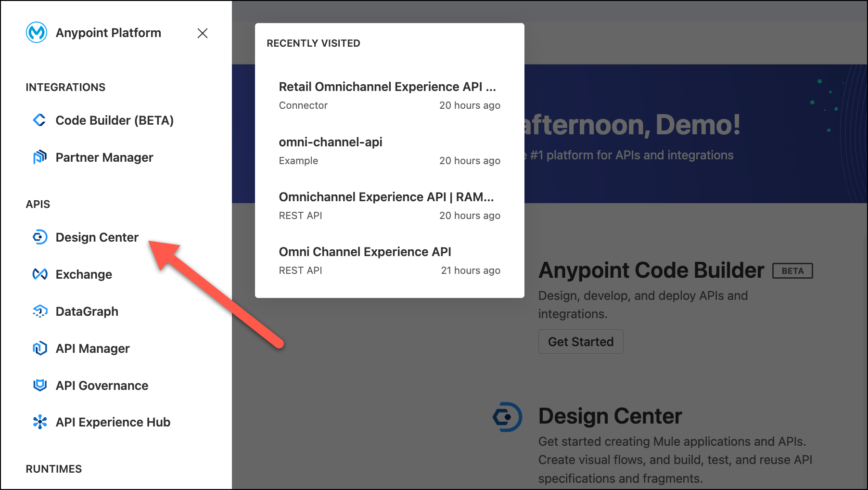
Task: Click the API Governance shield icon
Action: point(39,386)
